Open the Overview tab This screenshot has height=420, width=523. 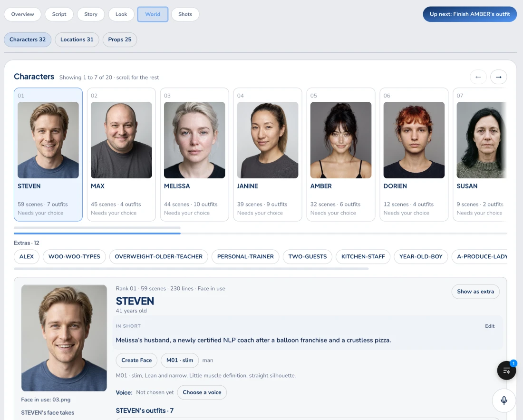23,14
